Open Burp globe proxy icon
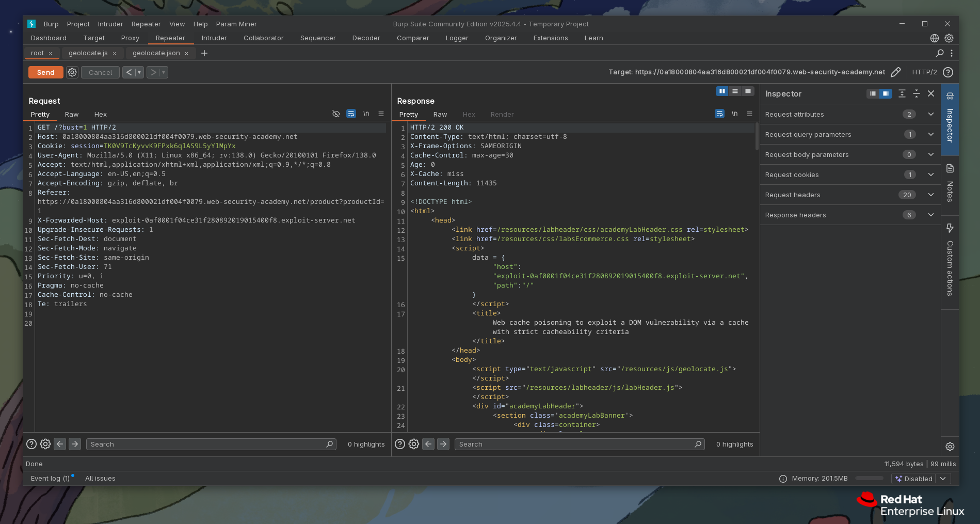The width and height of the screenshot is (980, 524). point(935,38)
